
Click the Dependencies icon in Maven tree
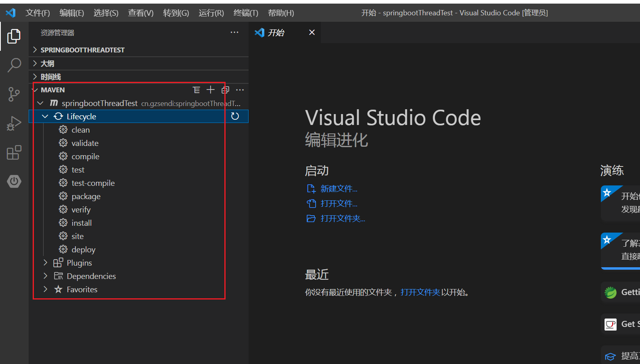(58, 276)
